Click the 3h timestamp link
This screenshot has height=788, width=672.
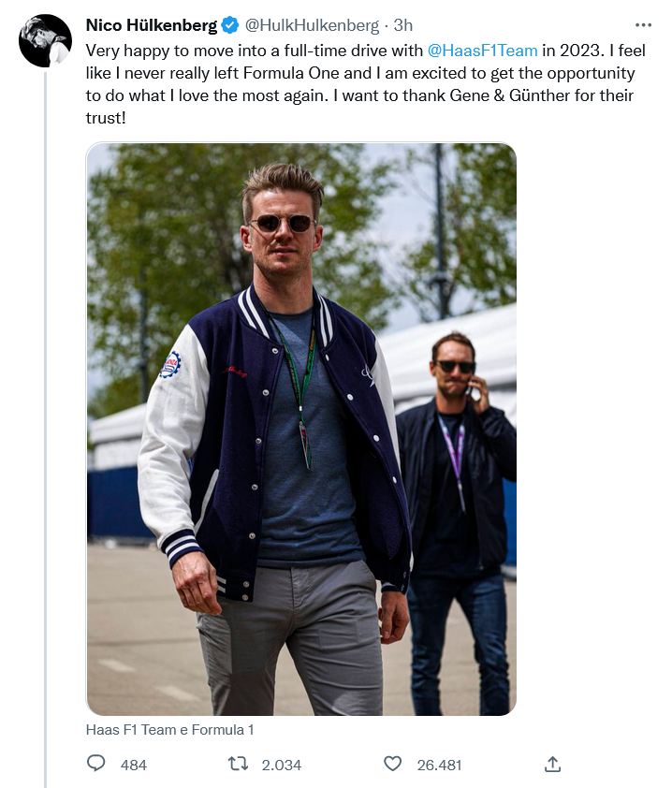[403, 24]
